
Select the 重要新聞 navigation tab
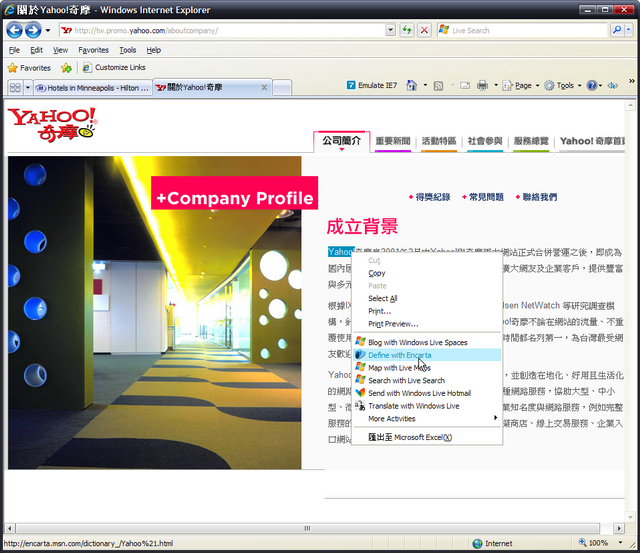393,141
